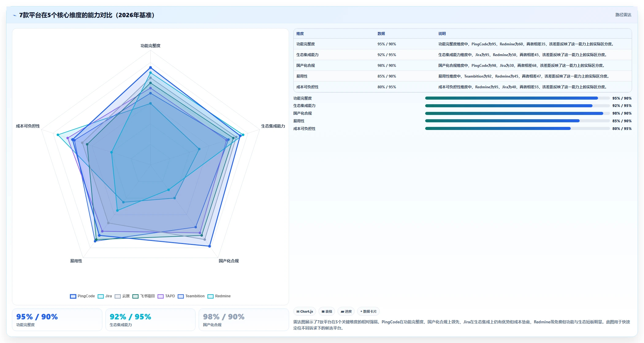Click the 国产化合规 progress bar

coord(517,113)
